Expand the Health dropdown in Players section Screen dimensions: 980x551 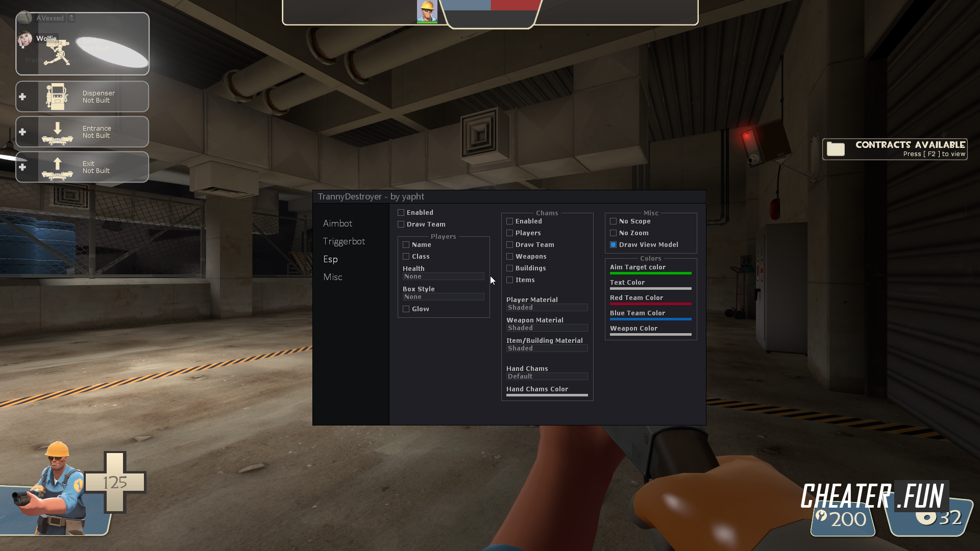pos(444,277)
